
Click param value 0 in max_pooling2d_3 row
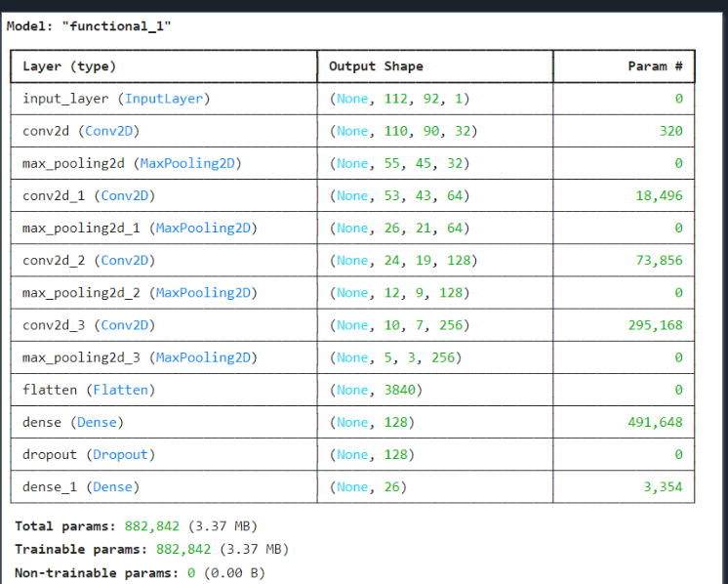pyautogui.click(x=679, y=357)
